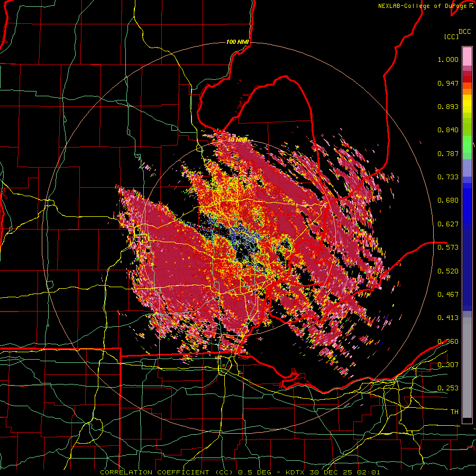Select the 0.680 legend value
This screenshot has height=476, width=476.
point(448,200)
